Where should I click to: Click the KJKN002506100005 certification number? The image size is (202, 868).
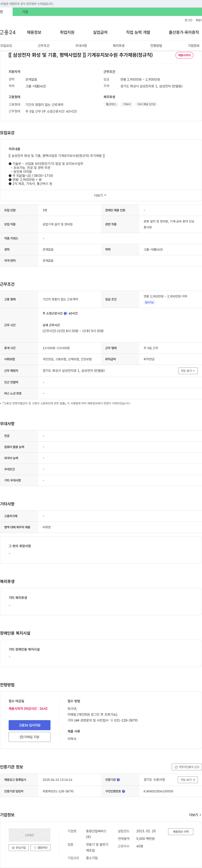point(158,791)
